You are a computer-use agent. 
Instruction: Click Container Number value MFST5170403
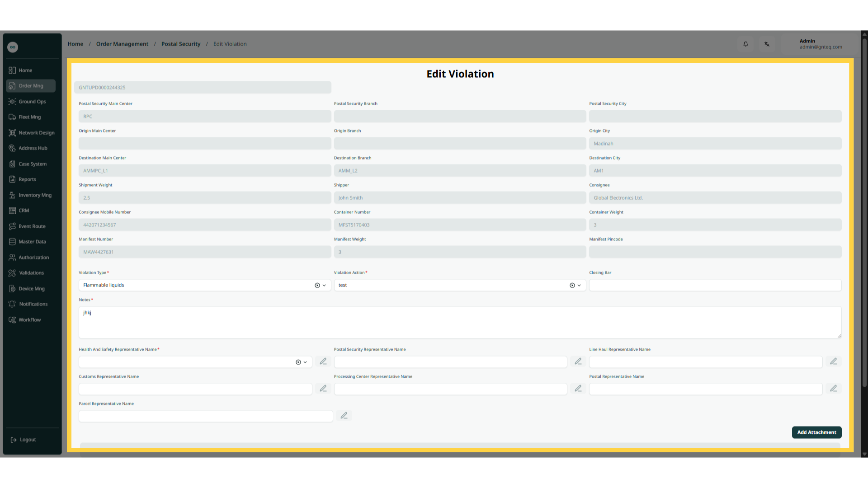[354, 225]
